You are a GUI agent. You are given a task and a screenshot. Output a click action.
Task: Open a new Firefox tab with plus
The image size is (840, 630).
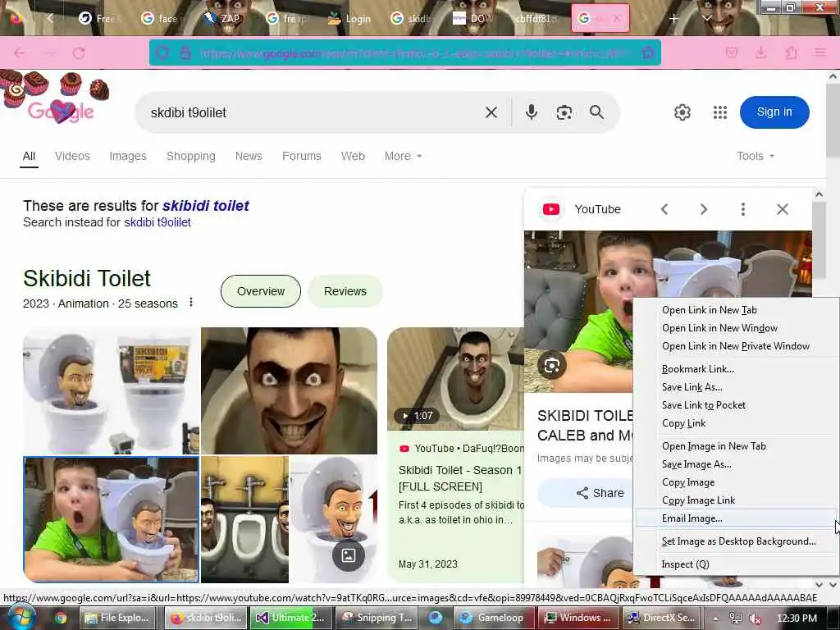pos(673,19)
